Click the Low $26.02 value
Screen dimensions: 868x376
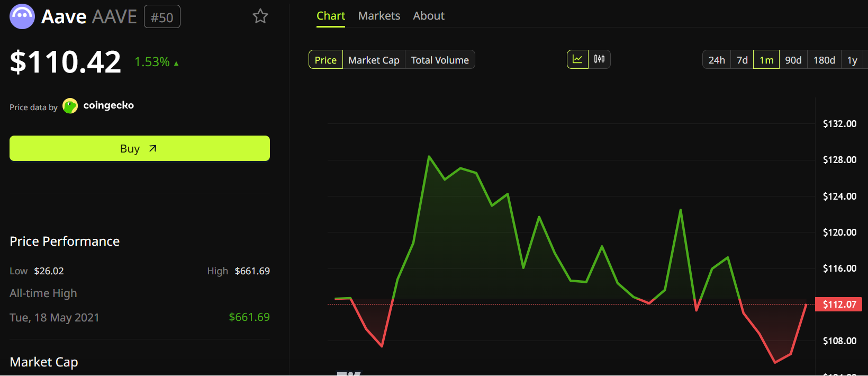tap(49, 271)
